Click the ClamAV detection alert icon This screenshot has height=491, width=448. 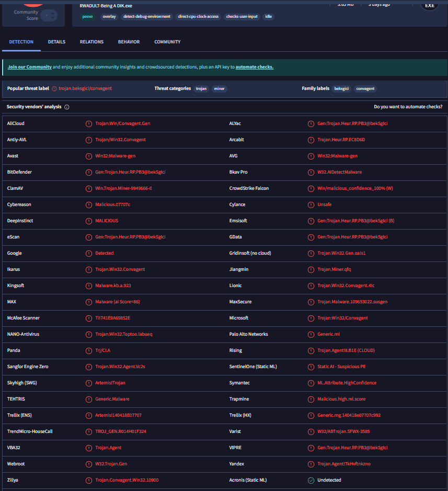[x=89, y=189]
